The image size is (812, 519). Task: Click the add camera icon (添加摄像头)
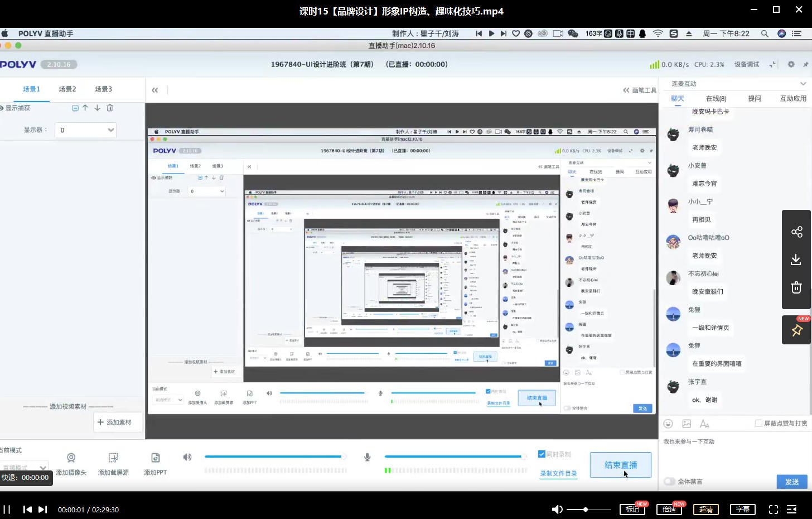(71, 458)
